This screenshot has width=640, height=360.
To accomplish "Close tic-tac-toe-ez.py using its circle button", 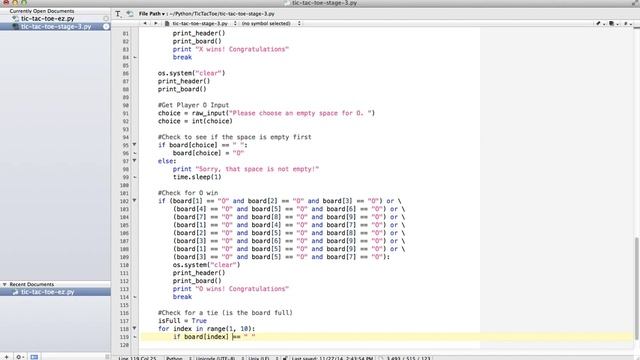I will click(x=106, y=19).
